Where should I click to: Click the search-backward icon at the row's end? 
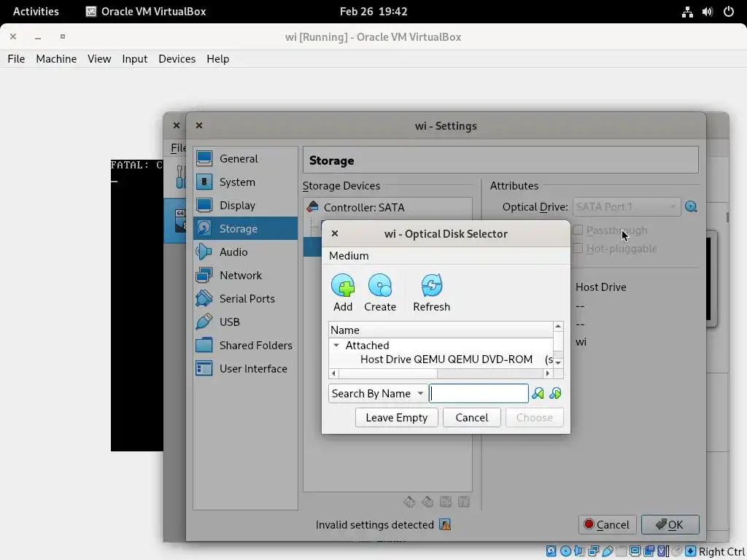pyautogui.click(x=555, y=393)
